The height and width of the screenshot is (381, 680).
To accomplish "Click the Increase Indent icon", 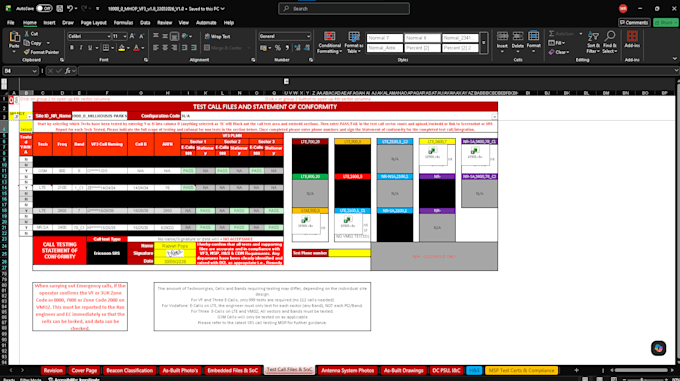I will pos(193,48).
